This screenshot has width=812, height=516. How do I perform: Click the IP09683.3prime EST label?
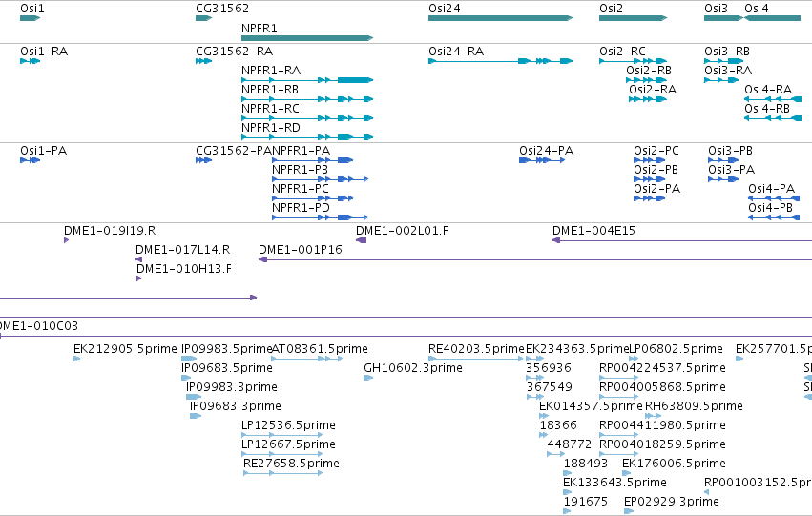236,407
